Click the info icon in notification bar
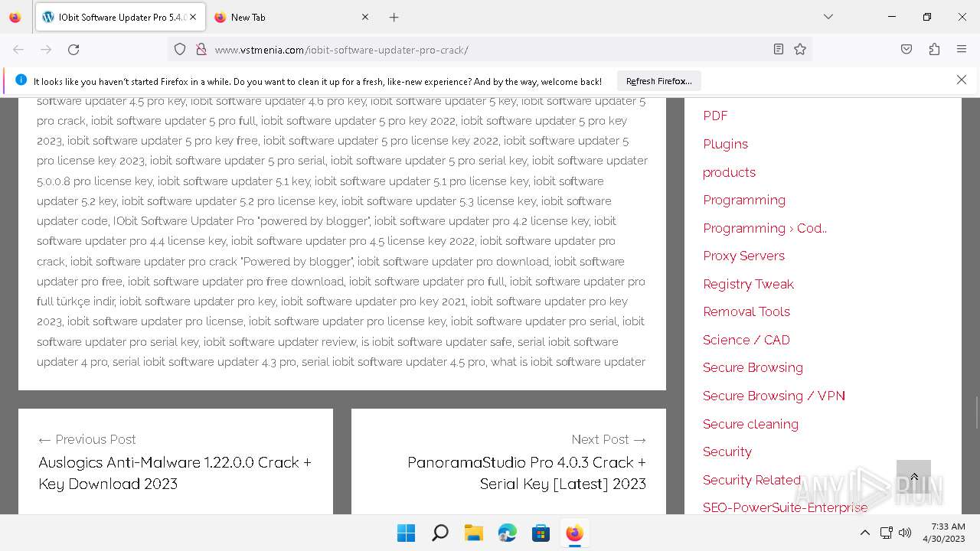The image size is (980, 551). tap(21, 80)
